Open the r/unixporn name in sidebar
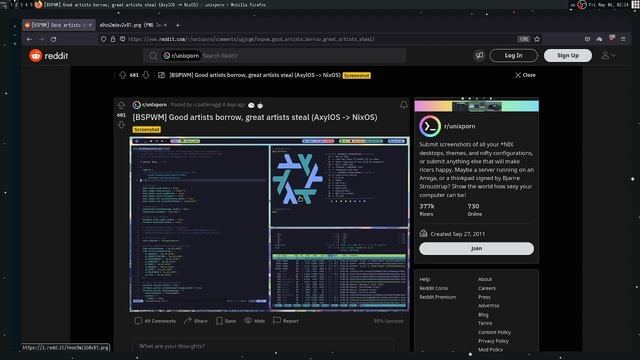Image resolution: width=640 pixels, height=360 pixels. click(460, 126)
